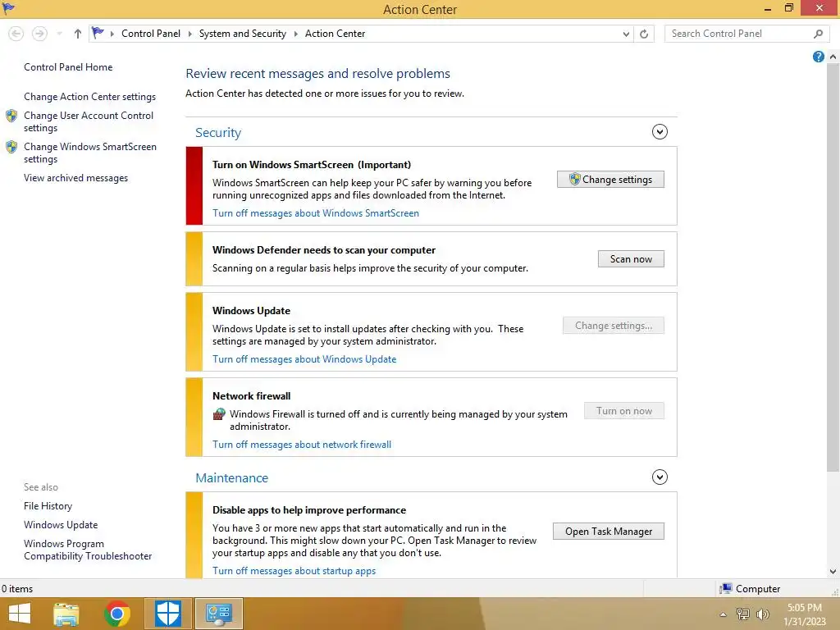840x630 pixels.
Task: Turn off messages about Windows SmartScreen
Action: tap(316, 213)
